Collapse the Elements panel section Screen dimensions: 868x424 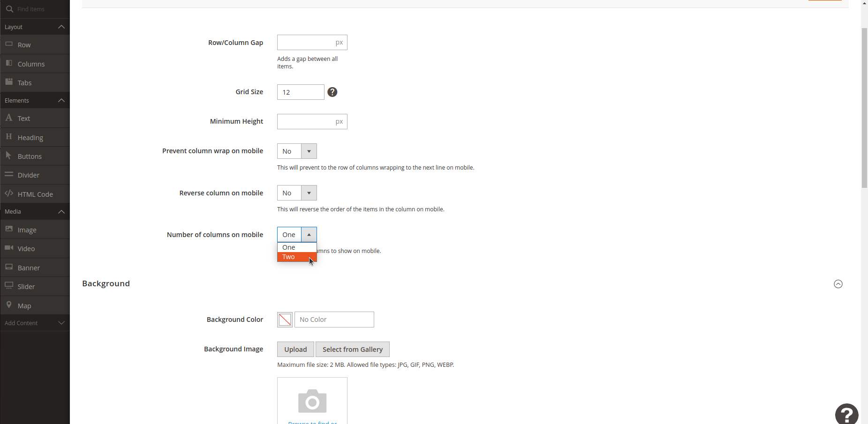[61, 100]
